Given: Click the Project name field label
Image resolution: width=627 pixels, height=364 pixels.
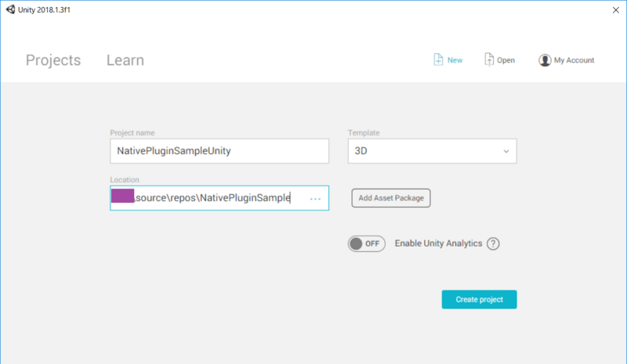Looking at the screenshot, I should click(132, 132).
